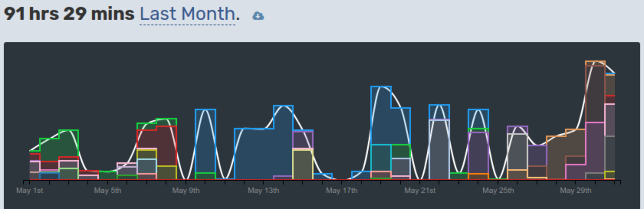
Task: Click the May 25th axis label
Action: tap(498, 190)
